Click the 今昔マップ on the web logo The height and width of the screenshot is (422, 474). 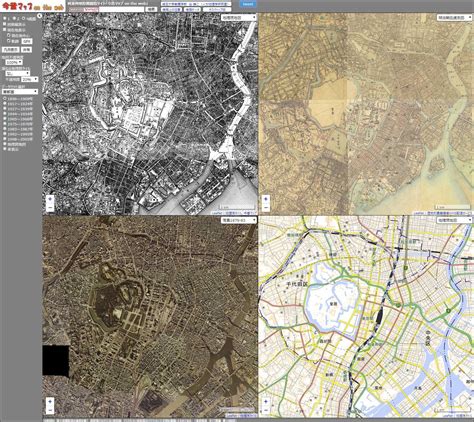(32, 6)
